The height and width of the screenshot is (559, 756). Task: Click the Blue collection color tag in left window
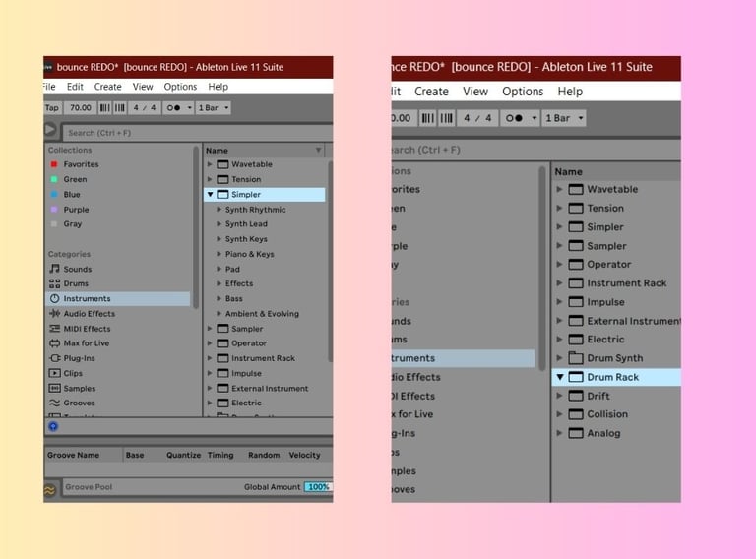(54, 194)
